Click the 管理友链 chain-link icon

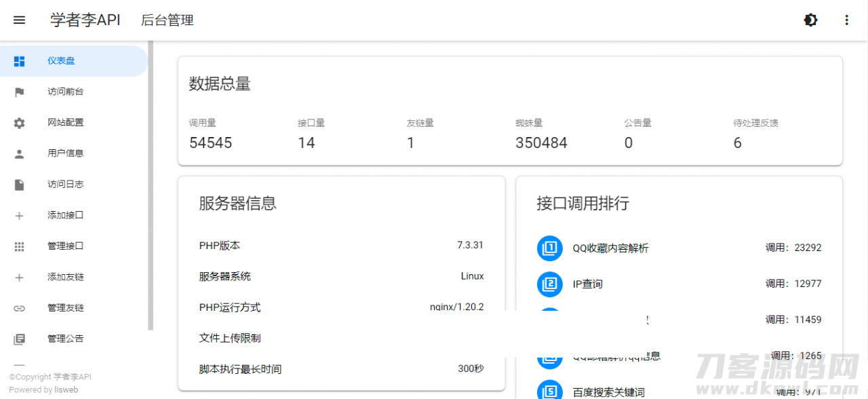[19, 307]
